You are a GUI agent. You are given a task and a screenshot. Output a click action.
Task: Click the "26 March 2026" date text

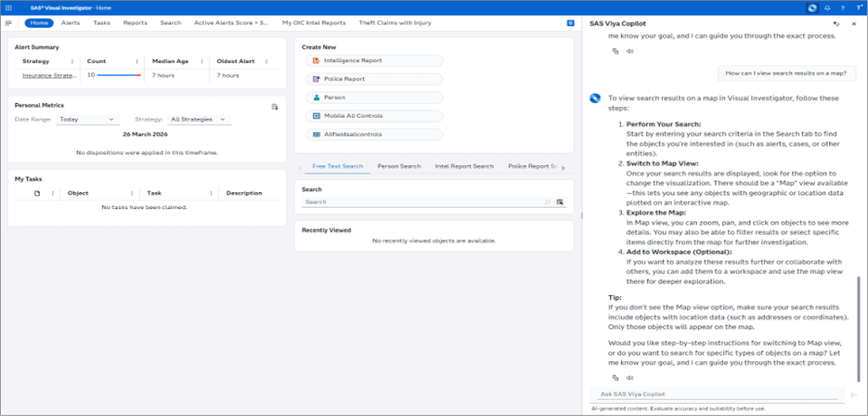point(146,134)
